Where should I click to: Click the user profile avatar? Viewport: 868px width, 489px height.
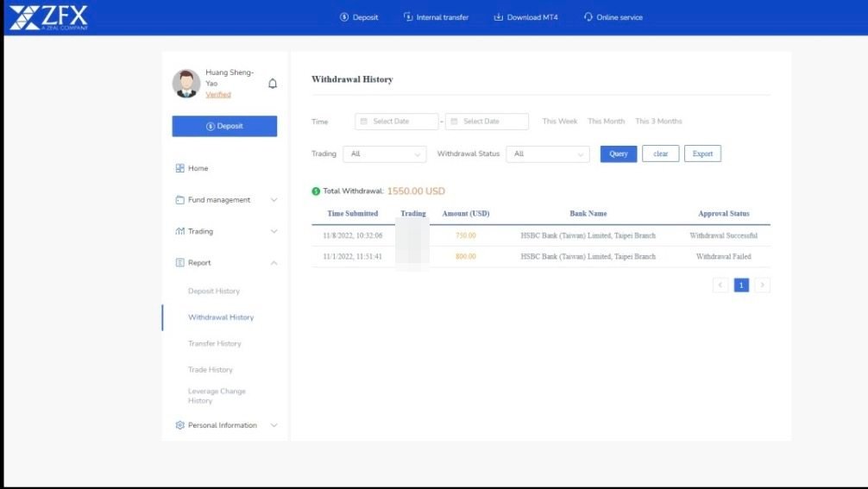pos(186,84)
